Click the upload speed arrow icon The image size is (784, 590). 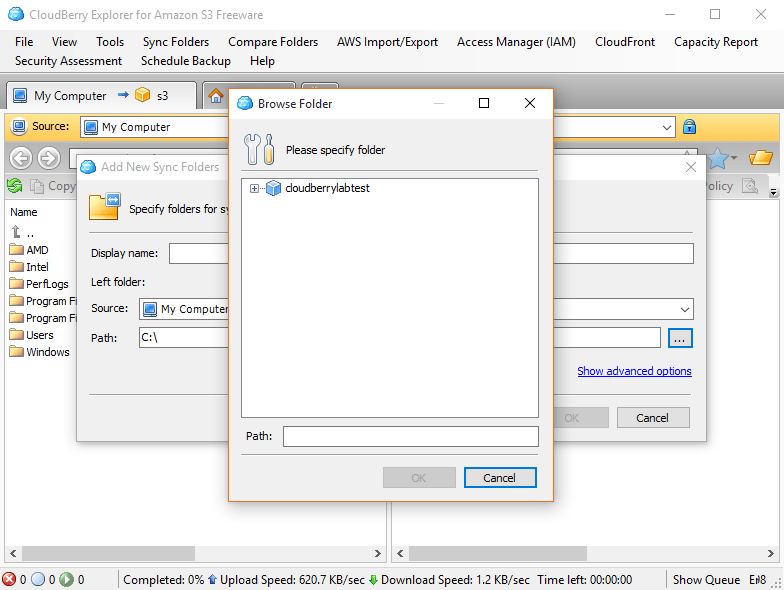pos(212,580)
